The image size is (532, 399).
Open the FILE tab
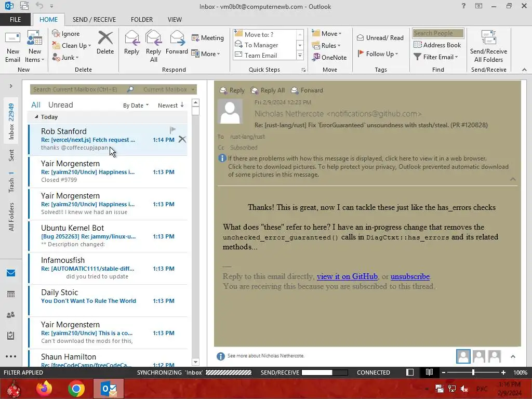click(15, 20)
